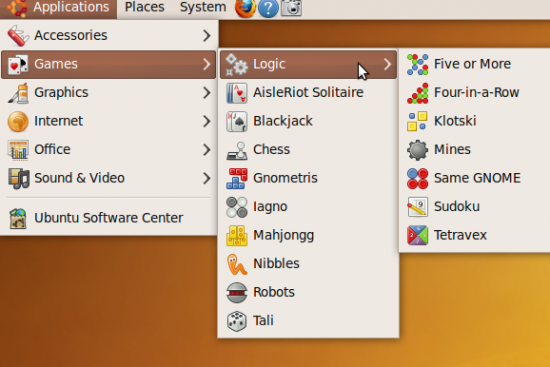Open Iagno by its label
The width and height of the screenshot is (550, 367).
pyautogui.click(x=270, y=207)
